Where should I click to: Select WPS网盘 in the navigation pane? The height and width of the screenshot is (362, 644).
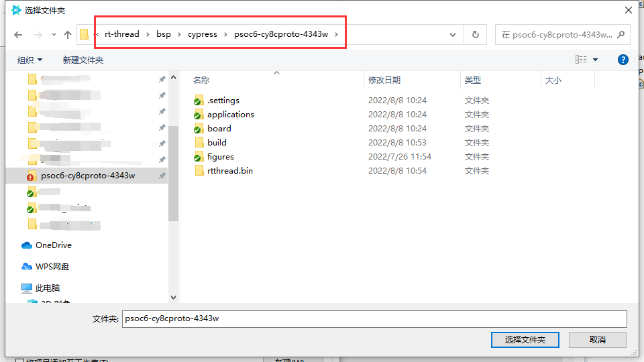tap(52, 267)
